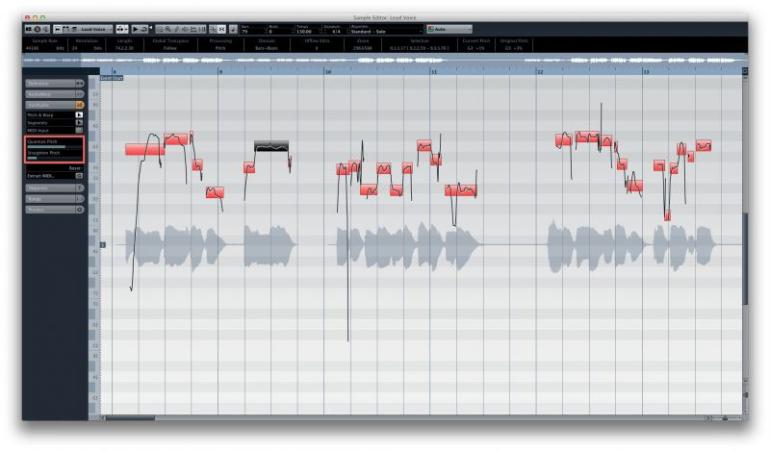Image resolution: width=770 pixels, height=451 pixels.
Task: Click the round record-style toolbar icon
Action: click(x=37, y=29)
